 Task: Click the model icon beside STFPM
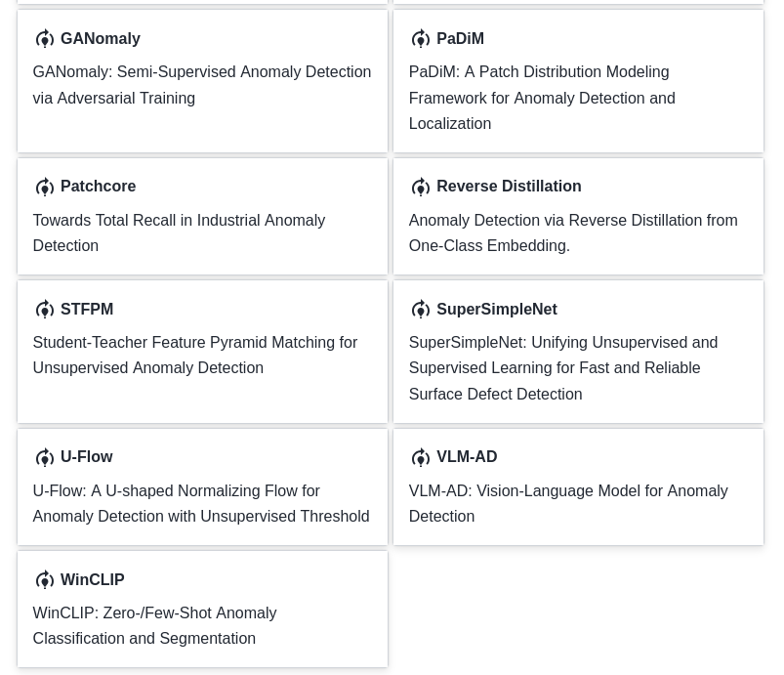tap(44, 310)
